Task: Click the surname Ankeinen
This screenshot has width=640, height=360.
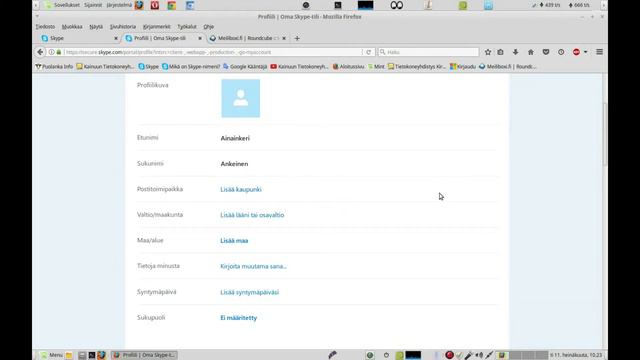Action: pos(234,164)
